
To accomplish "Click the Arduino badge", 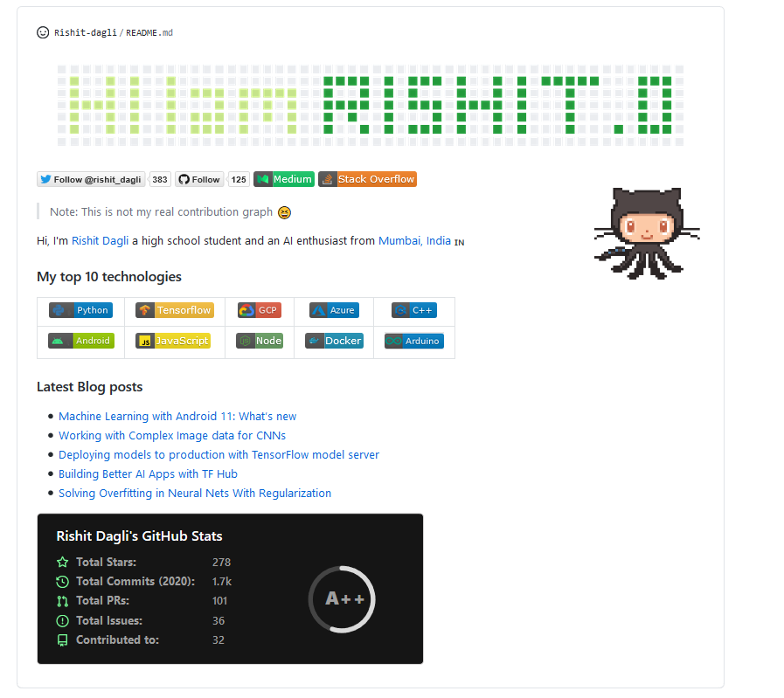I will click(413, 341).
